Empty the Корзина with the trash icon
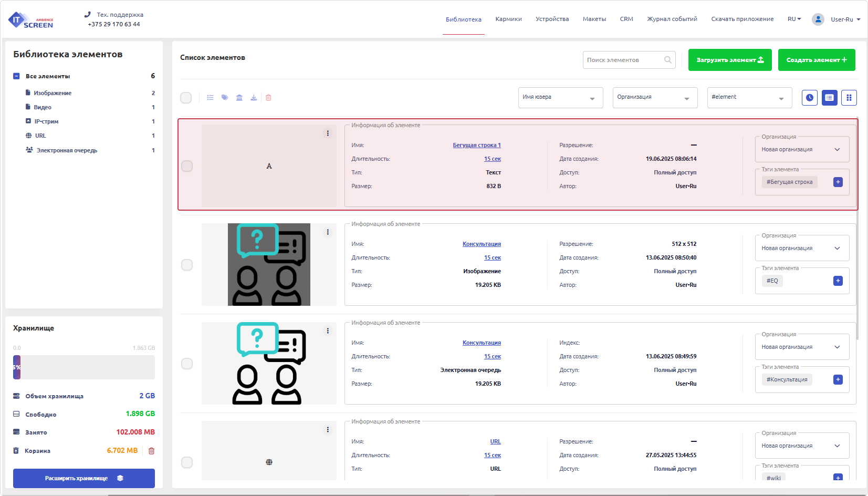This screenshot has height=496, width=868. pyautogui.click(x=151, y=451)
